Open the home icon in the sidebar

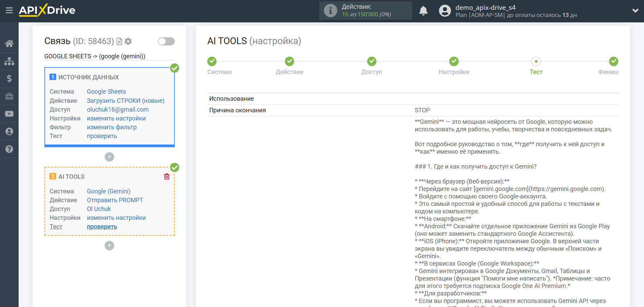point(9,43)
